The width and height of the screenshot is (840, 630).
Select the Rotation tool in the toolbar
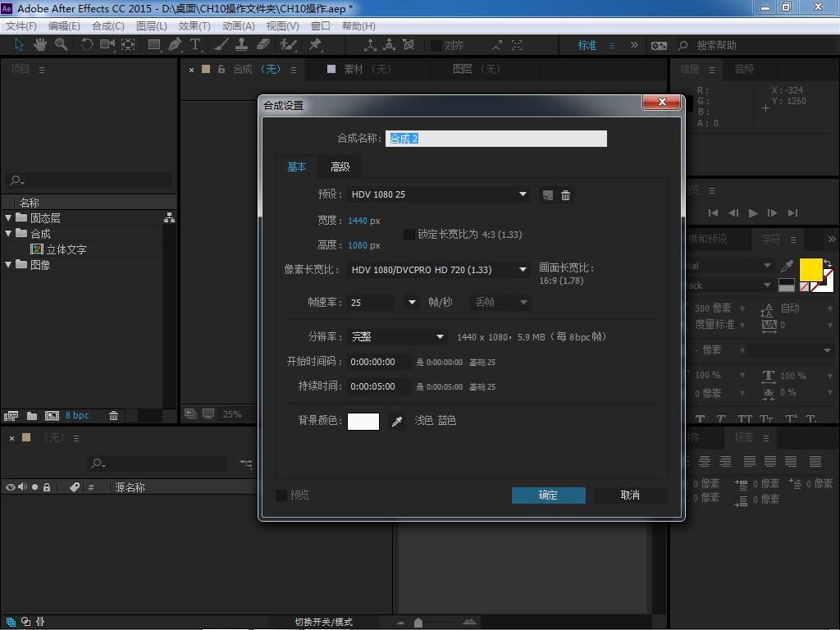(x=86, y=45)
